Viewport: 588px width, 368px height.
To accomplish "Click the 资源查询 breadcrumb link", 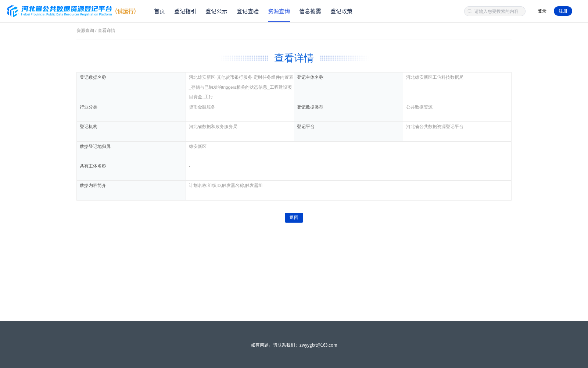I will pyautogui.click(x=85, y=31).
